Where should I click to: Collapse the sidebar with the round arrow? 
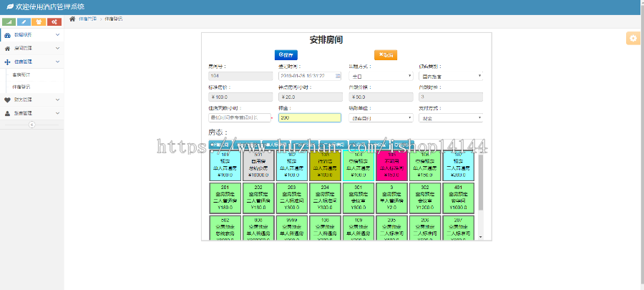tap(32, 125)
